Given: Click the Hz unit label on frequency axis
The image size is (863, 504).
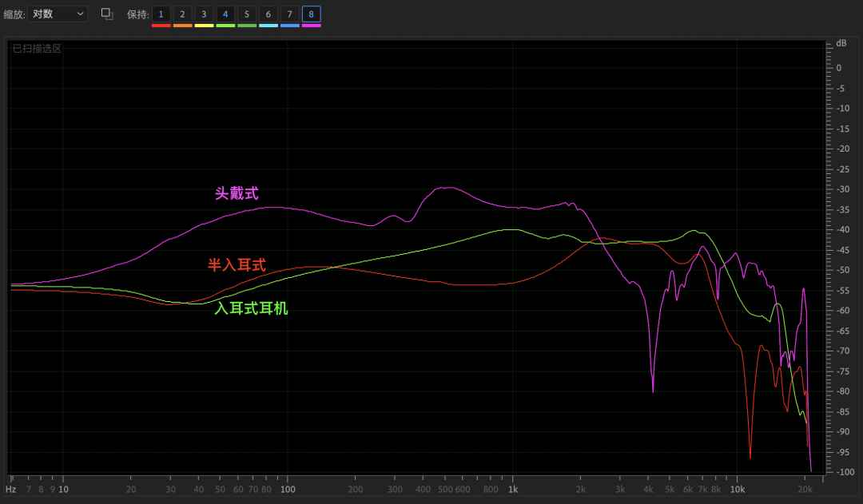Looking at the screenshot, I should (11, 489).
